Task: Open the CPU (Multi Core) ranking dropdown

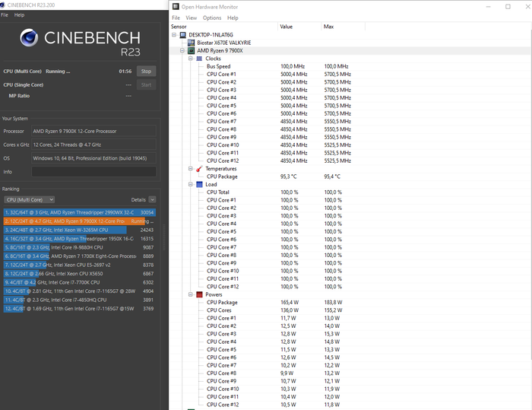Action: [x=29, y=200]
